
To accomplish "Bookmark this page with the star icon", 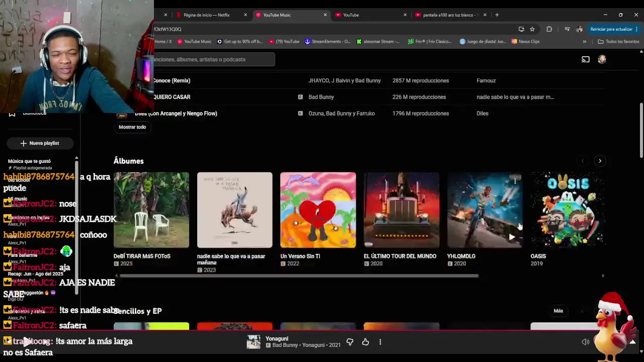I will pos(532,29).
